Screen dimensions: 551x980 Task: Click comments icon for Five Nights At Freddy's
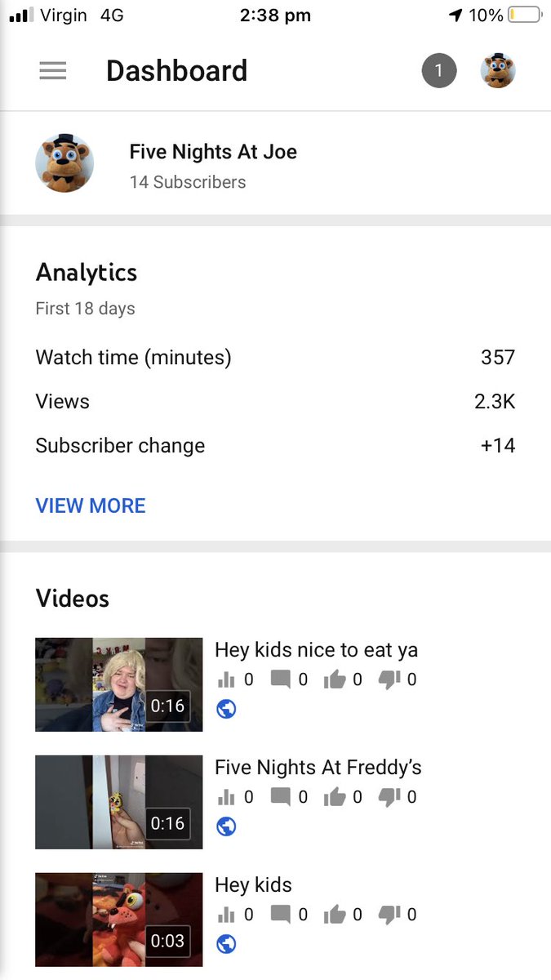[280, 797]
